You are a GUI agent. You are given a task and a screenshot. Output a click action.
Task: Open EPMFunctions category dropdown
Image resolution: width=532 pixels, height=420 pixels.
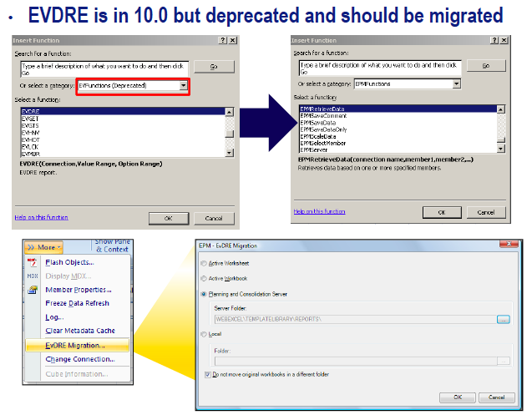pos(457,83)
